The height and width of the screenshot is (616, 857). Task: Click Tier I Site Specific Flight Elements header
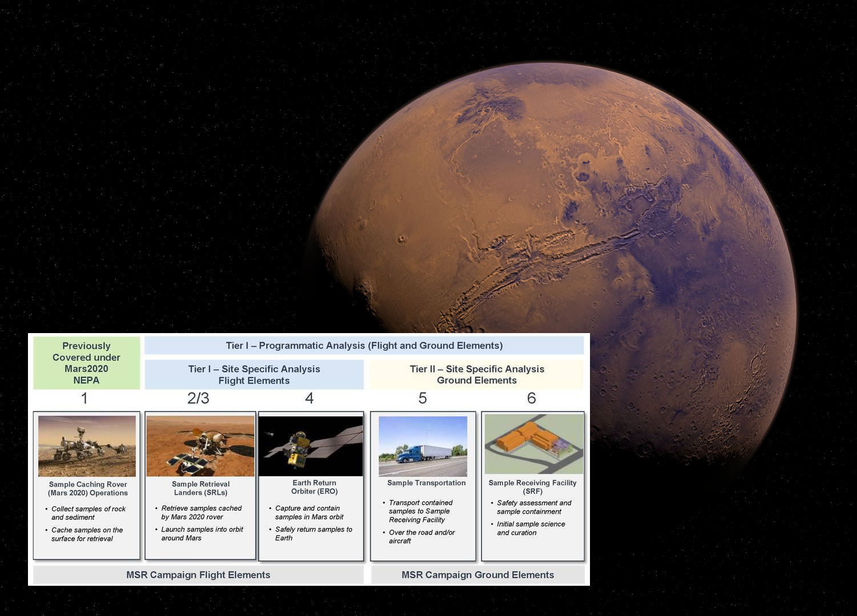pos(254,375)
